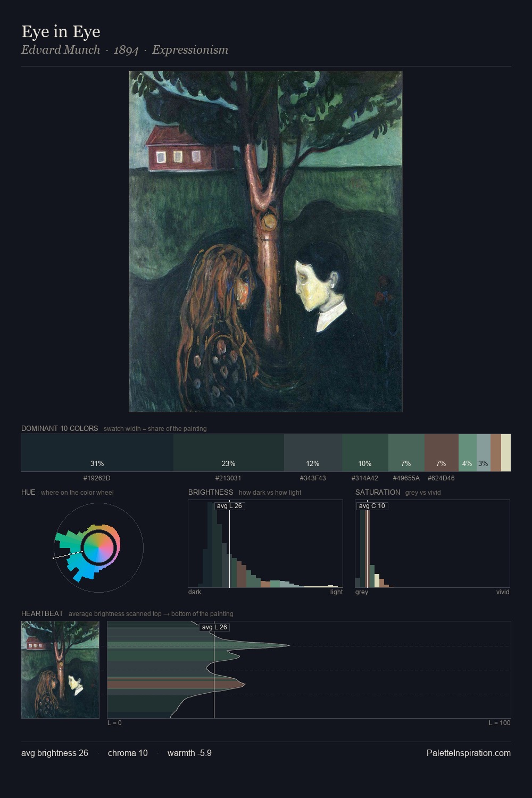Click the hue color wheel chart

click(x=99, y=547)
